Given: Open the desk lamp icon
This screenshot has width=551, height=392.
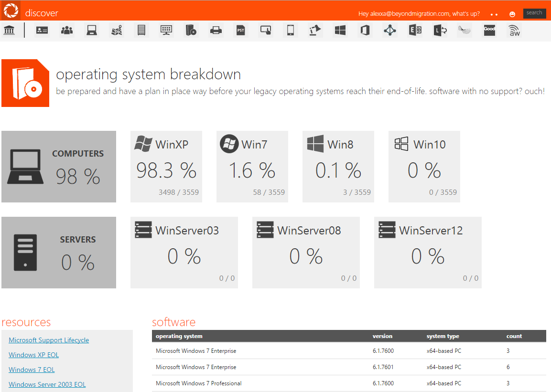Looking at the screenshot, I should coord(315,30).
